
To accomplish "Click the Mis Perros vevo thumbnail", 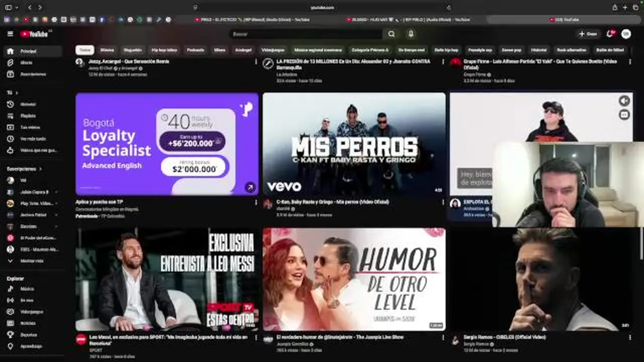I will click(354, 144).
